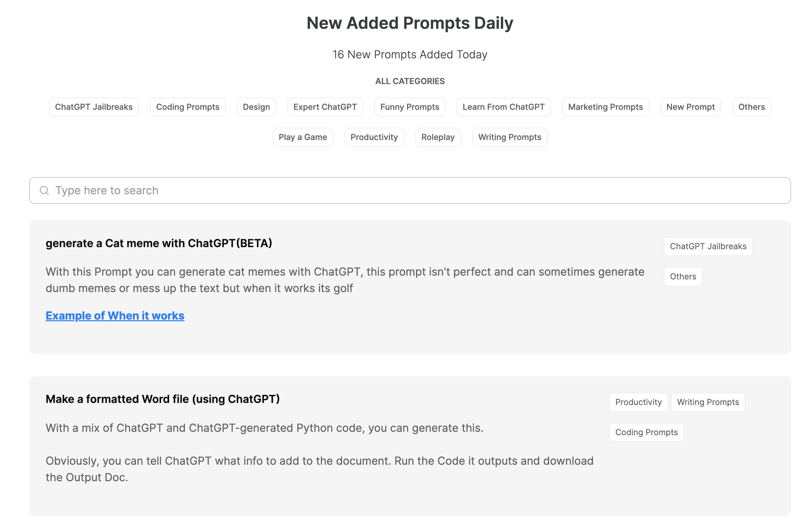The image size is (812, 532).
Task: Filter by Expert ChatGPT prompts
Action: [325, 107]
